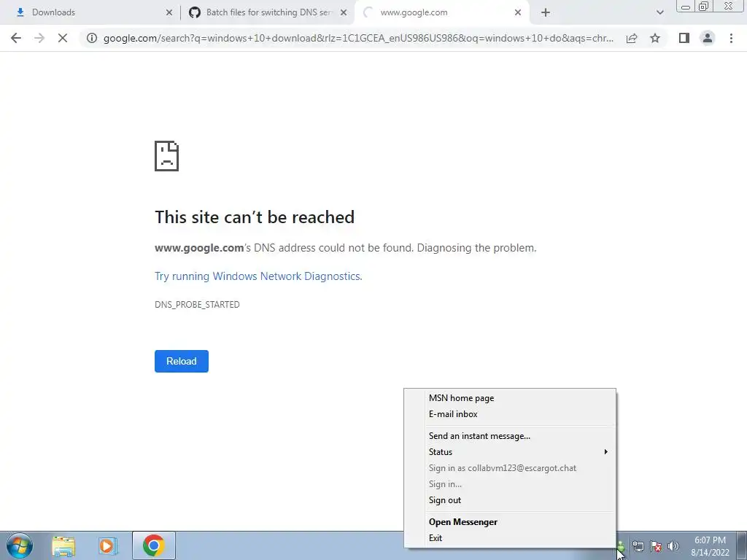This screenshot has height=560, width=747.
Task: Go back to the previous page
Action: pyautogui.click(x=16, y=38)
